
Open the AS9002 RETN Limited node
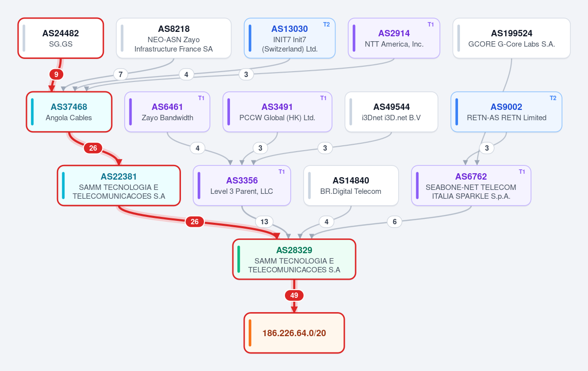506,112
